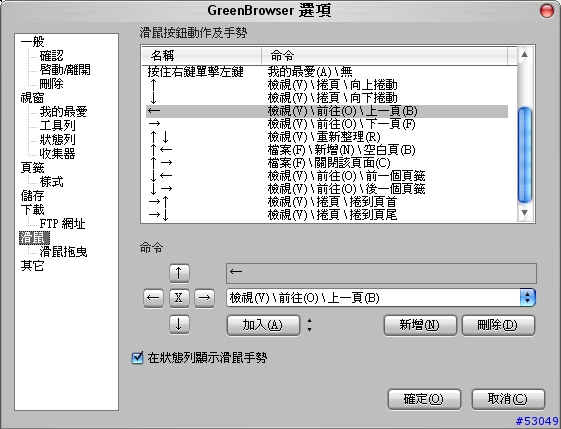Select 狀態列 in the options tree

point(58,140)
